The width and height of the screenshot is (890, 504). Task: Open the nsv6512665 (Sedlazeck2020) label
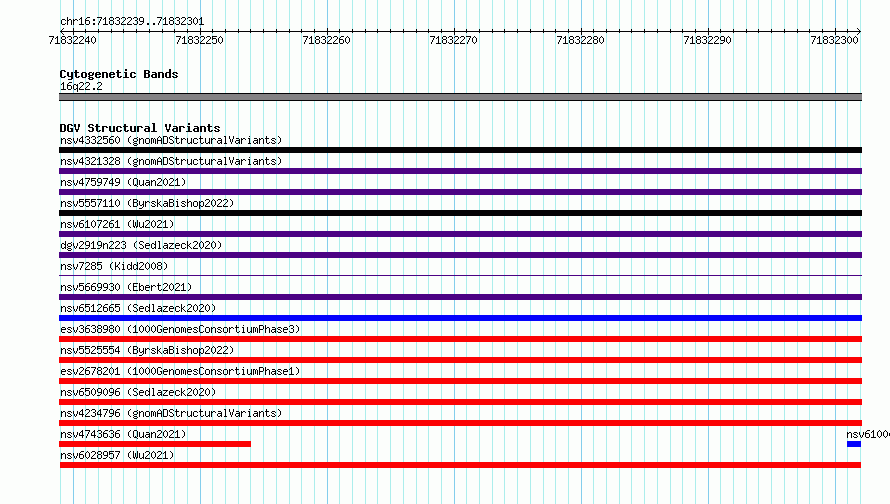(138, 308)
